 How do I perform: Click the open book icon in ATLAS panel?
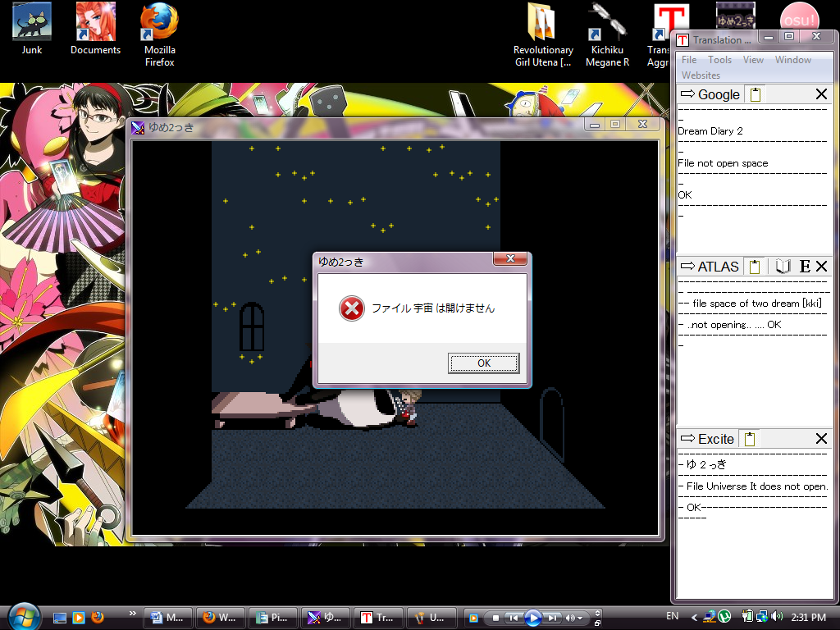[783, 267]
